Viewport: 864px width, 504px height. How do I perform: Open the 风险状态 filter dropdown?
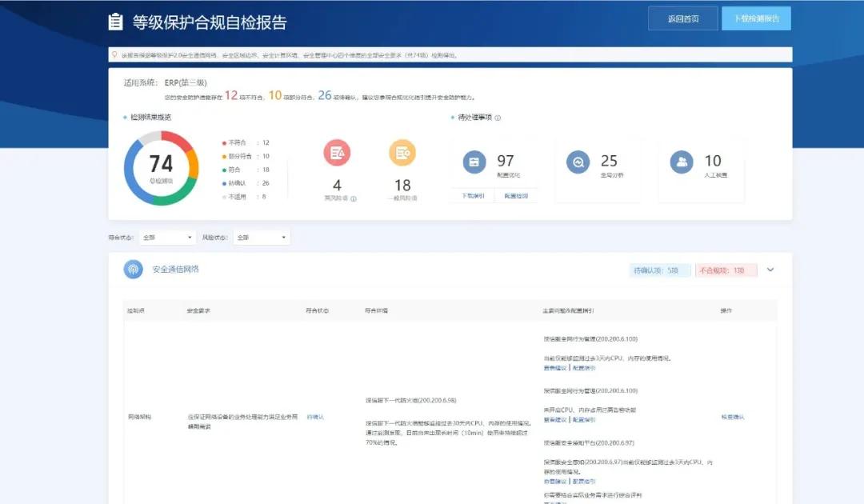coord(261,238)
